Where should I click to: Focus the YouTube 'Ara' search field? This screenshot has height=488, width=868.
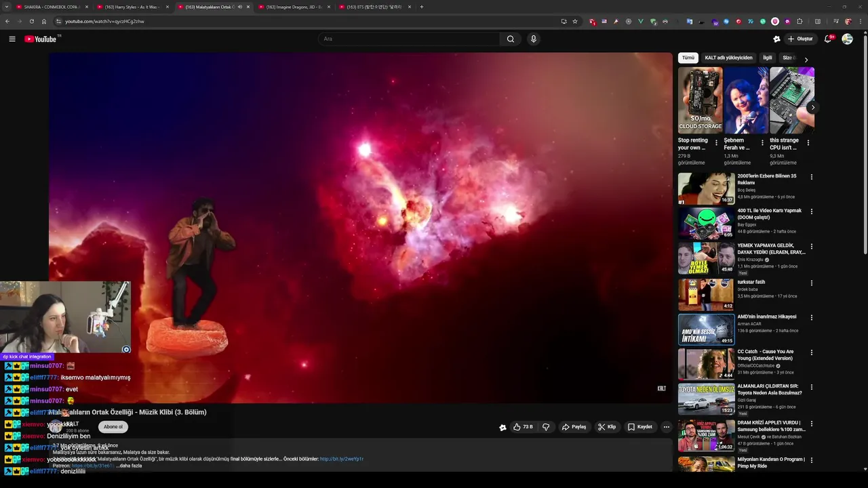click(409, 39)
